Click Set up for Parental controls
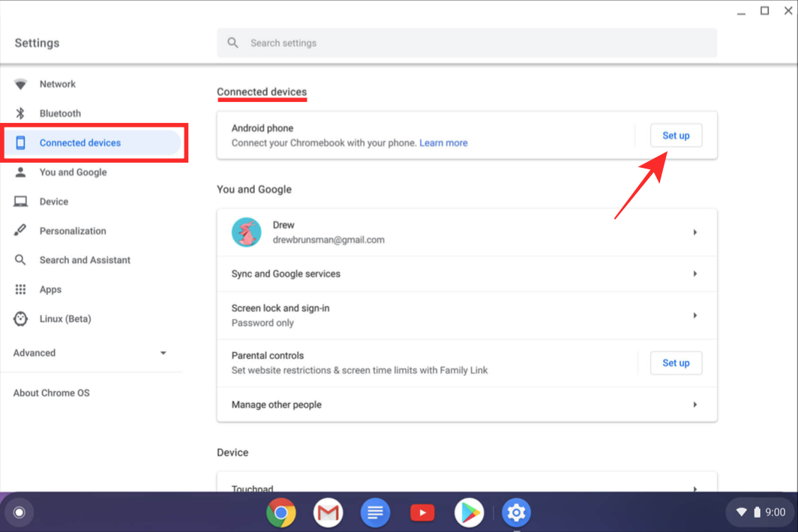The height and width of the screenshot is (532, 798). pyautogui.click(x=675, y=363)
